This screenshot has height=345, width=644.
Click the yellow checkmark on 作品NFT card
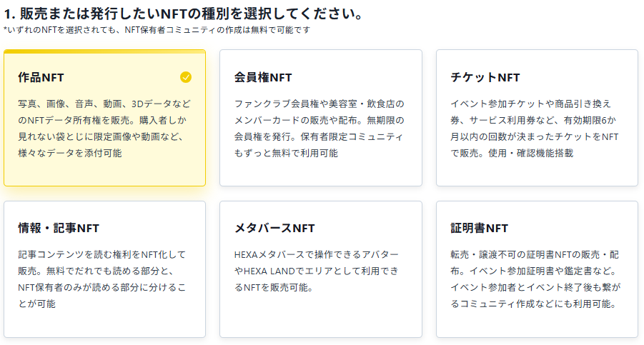click(x=186, y=77)
